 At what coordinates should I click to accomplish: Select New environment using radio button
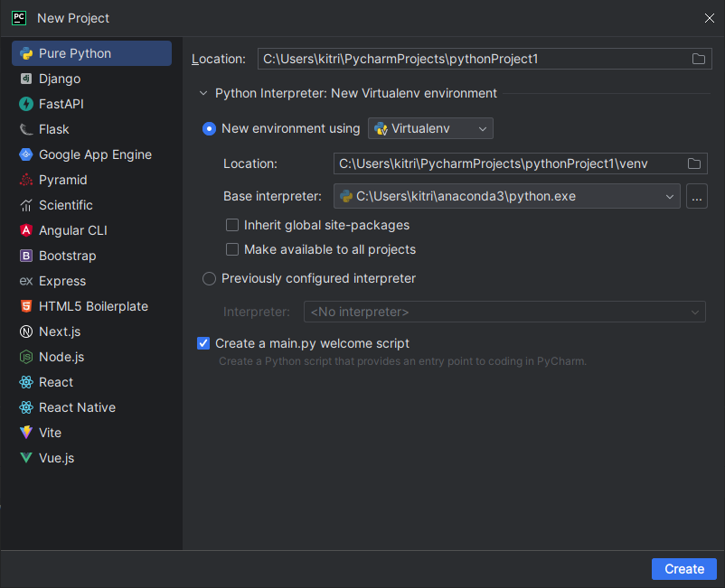209,129
